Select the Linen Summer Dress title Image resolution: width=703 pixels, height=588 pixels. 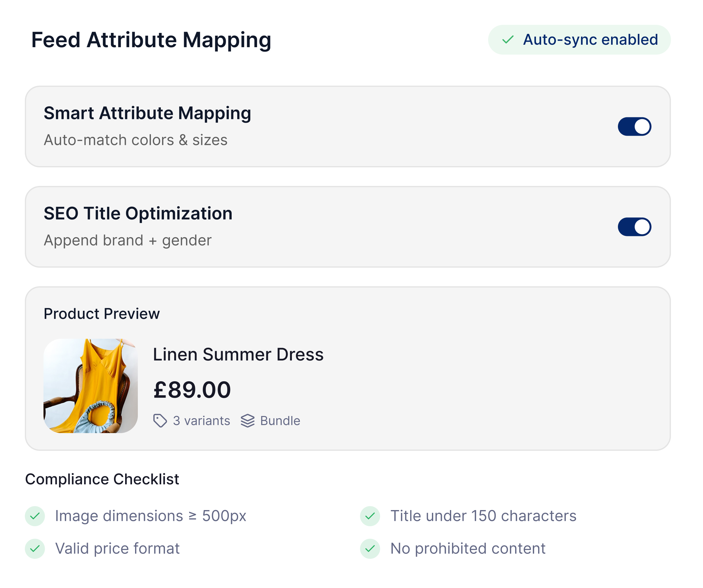point(238,355)
